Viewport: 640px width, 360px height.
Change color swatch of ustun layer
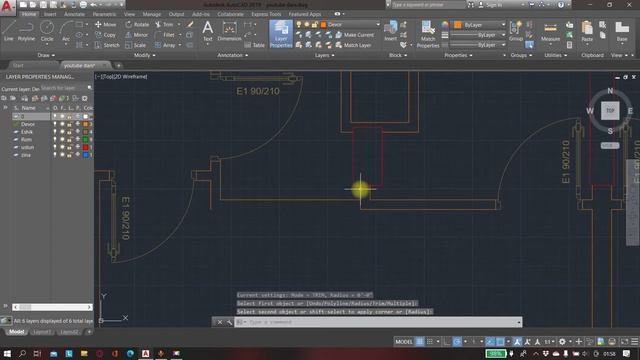(x=86, y=147)
